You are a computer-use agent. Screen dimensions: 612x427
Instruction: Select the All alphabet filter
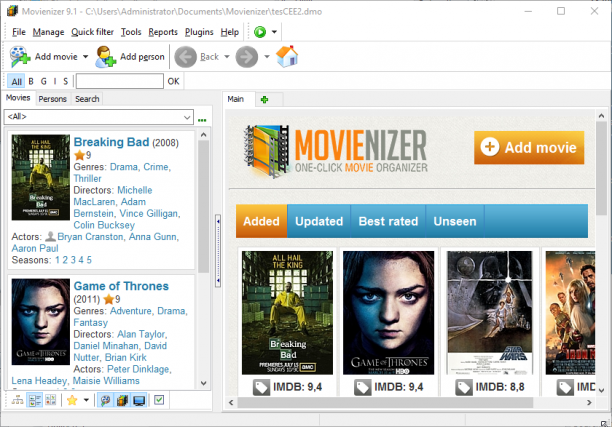pos(16,82)
